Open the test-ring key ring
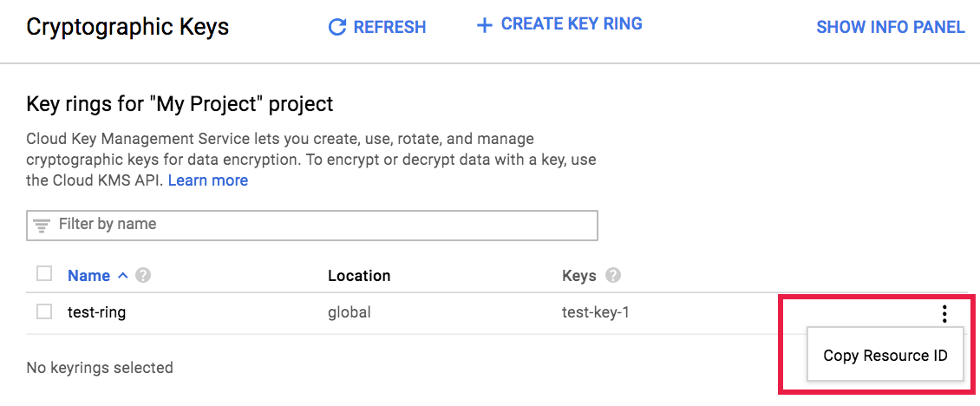This screenshot has height=406, width=980. [96, 312]
